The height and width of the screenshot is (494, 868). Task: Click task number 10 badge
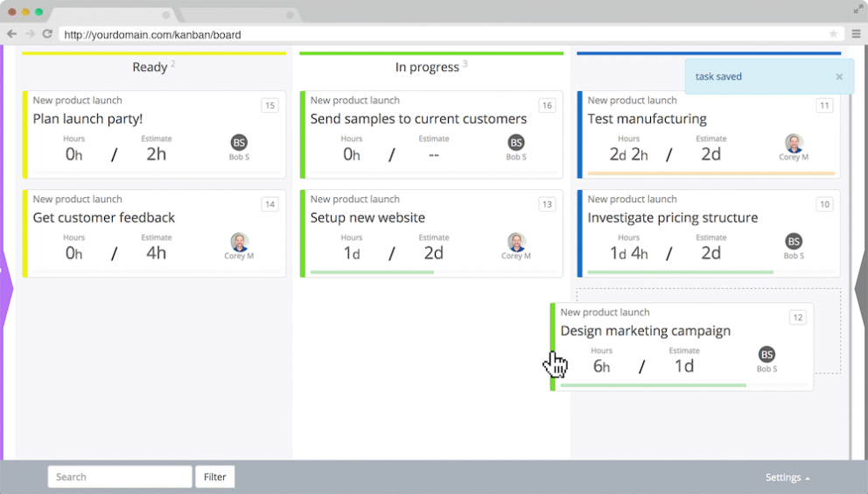(824, 204)
